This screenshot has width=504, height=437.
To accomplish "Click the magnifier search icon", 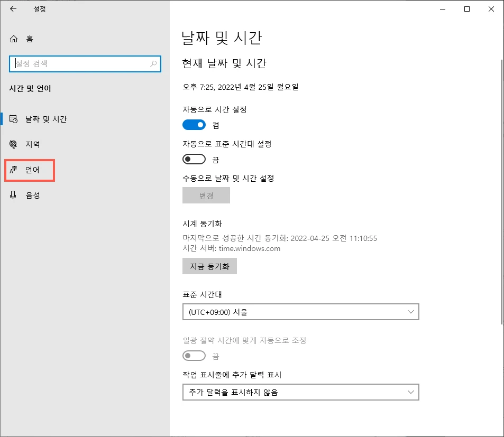I will [x=153, y=63].
